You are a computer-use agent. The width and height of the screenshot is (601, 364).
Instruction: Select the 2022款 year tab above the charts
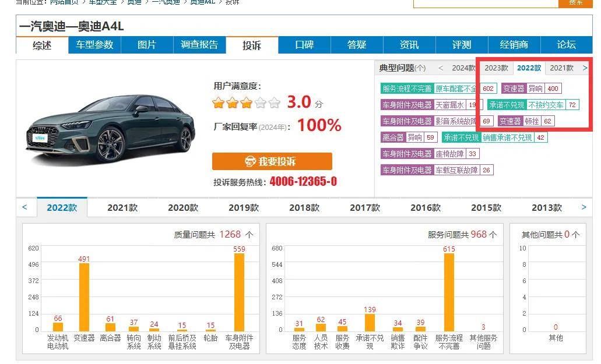(62, 207)
